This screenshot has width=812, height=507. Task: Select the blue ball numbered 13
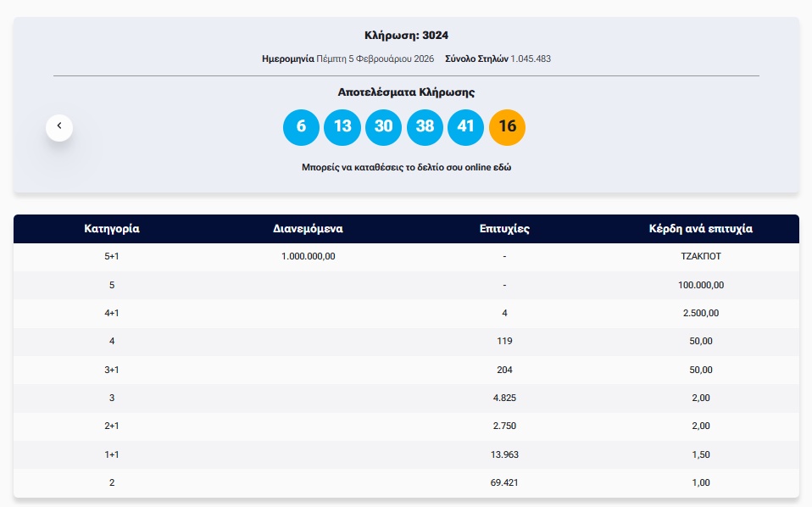pyautogui.click(x=342, y=126)
